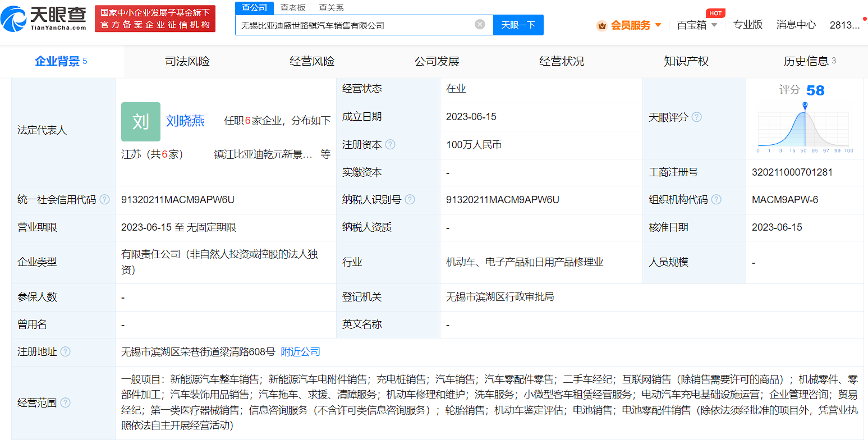Open 消息中心 link
Screen dimensions: 868x444
[x=796, y=25]
